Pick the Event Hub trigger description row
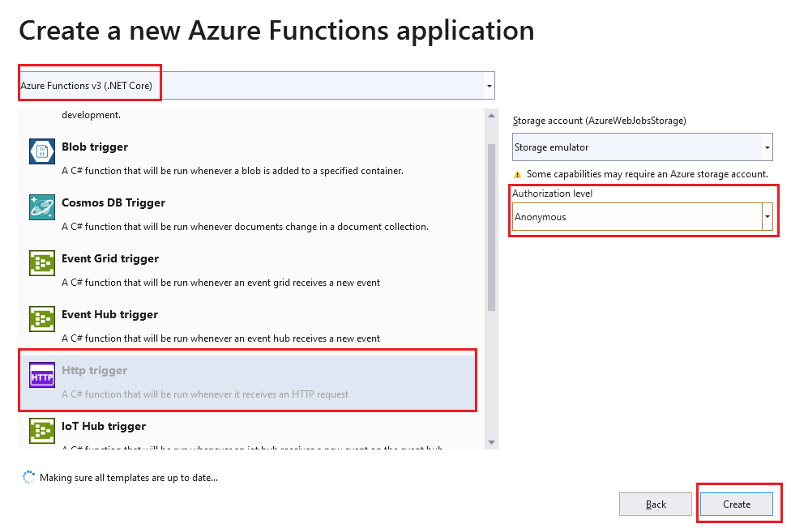 tap(220, 338)
